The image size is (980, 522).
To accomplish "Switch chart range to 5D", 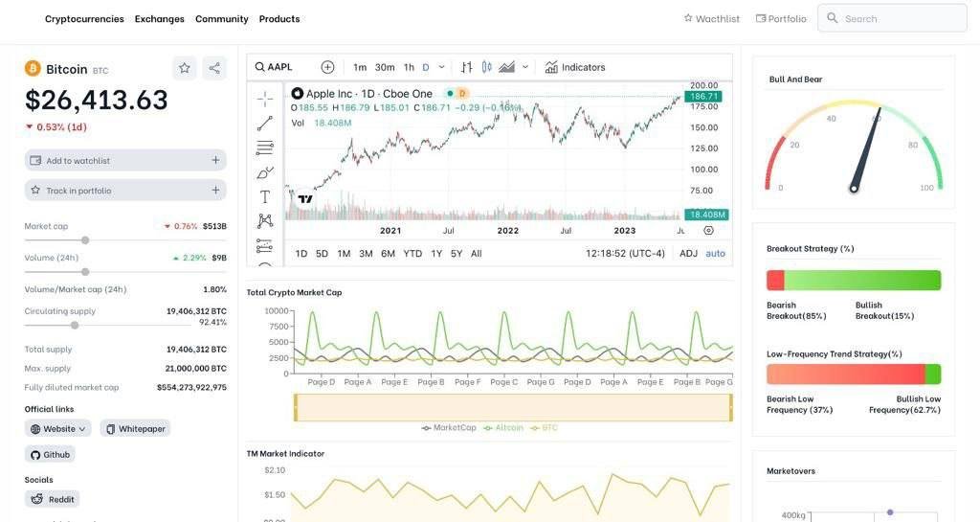I will pos(322,254).
